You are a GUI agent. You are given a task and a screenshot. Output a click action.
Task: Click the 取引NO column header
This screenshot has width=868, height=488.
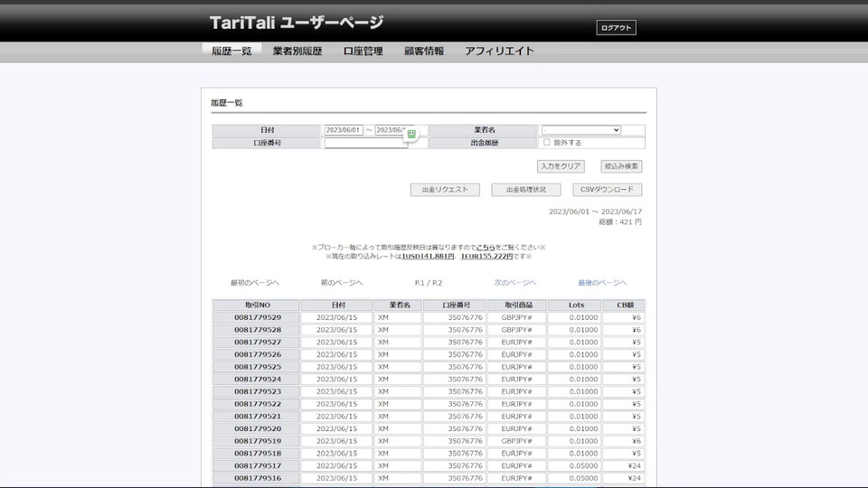point(257,305)
